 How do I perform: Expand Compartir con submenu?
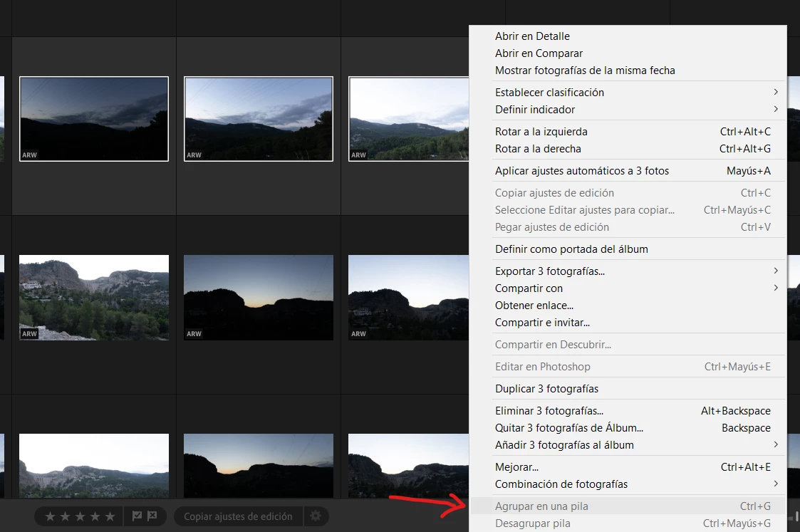pyautogui.click(x=776, y=288)
